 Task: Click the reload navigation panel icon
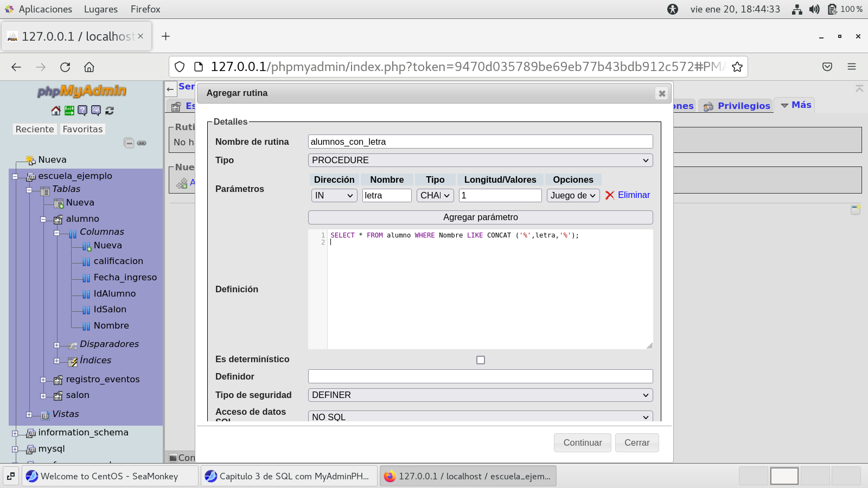(x=110, y=111)
